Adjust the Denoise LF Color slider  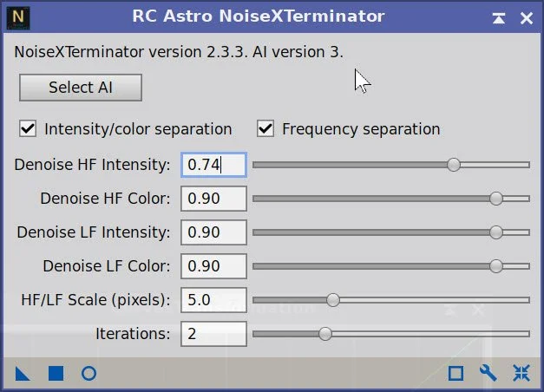pos(496,266)
